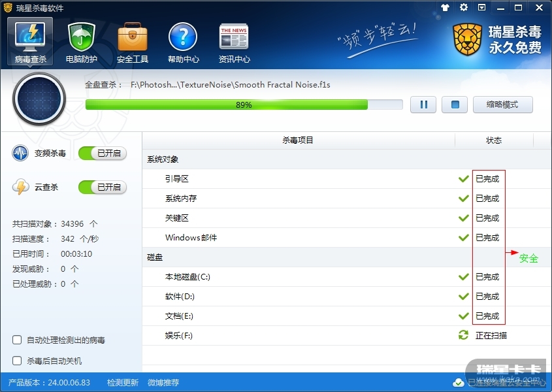Click the skin (shirt) icon in title bar

click(446, 7)
